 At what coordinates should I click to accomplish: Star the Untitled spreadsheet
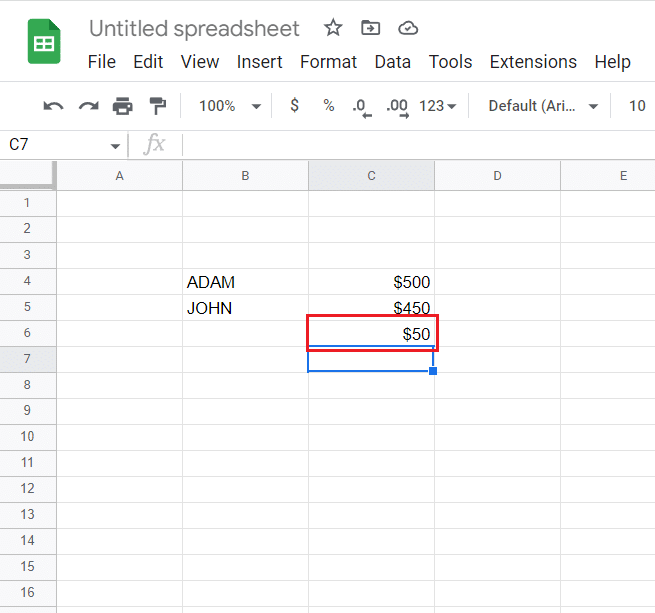pos(333,28)
